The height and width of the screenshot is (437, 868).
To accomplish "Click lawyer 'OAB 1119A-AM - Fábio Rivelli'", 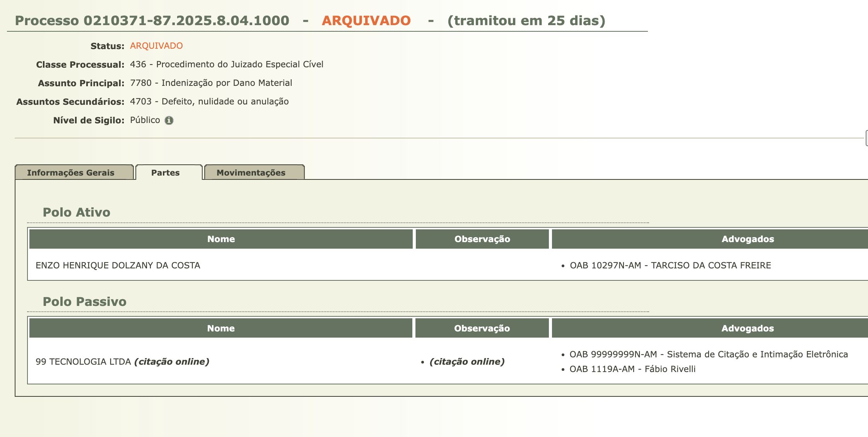I will pyautogui.click(x=632, y=369).
